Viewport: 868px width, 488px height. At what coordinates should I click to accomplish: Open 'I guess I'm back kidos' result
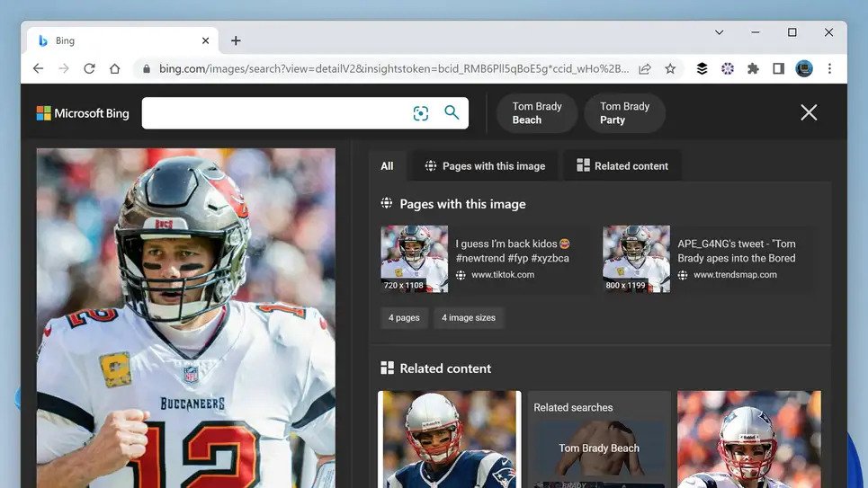512,251
